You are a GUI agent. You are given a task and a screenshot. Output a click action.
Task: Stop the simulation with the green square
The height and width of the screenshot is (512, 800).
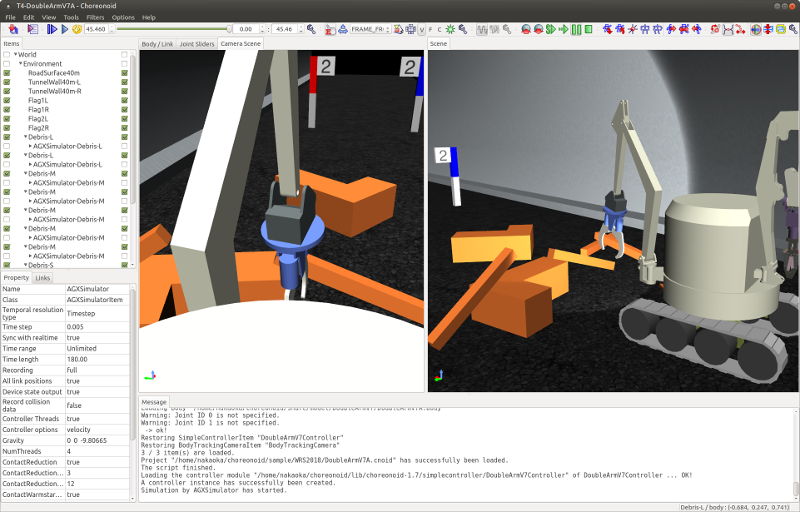pyautogui.click(x=588, y=29)
